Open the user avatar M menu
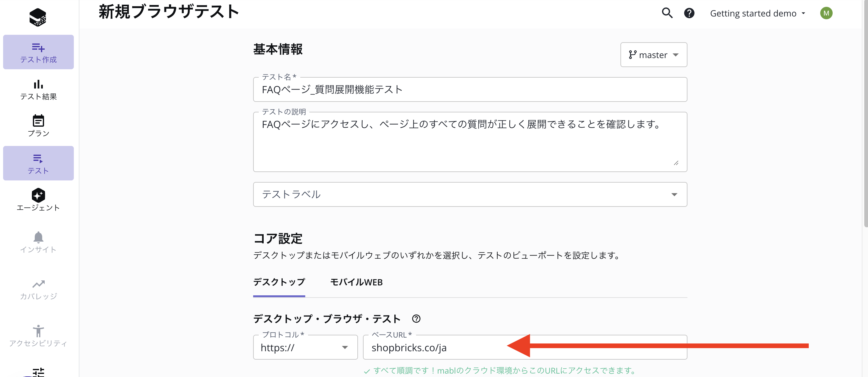Image resolution: width=868 pixels, height=377 pixels. (826, 13)
